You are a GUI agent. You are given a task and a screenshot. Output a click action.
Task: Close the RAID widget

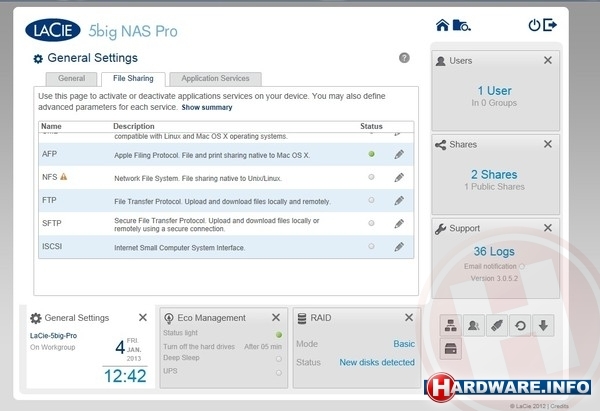(409, 317)
